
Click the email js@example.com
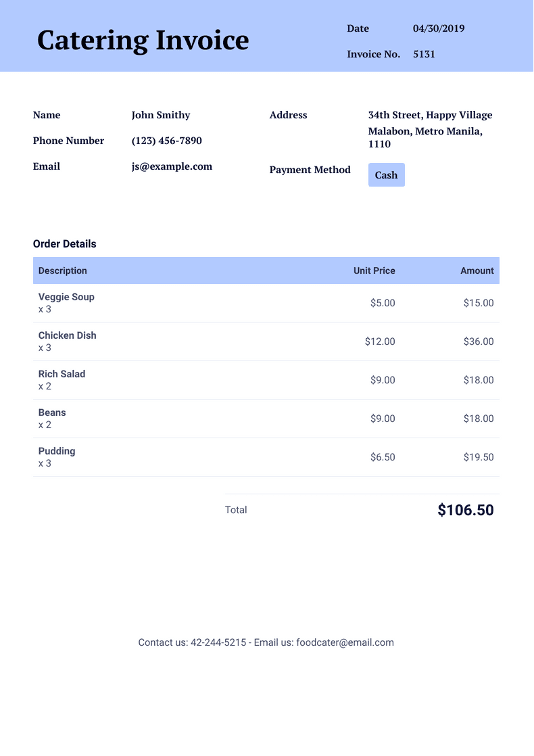coord(172,166)
